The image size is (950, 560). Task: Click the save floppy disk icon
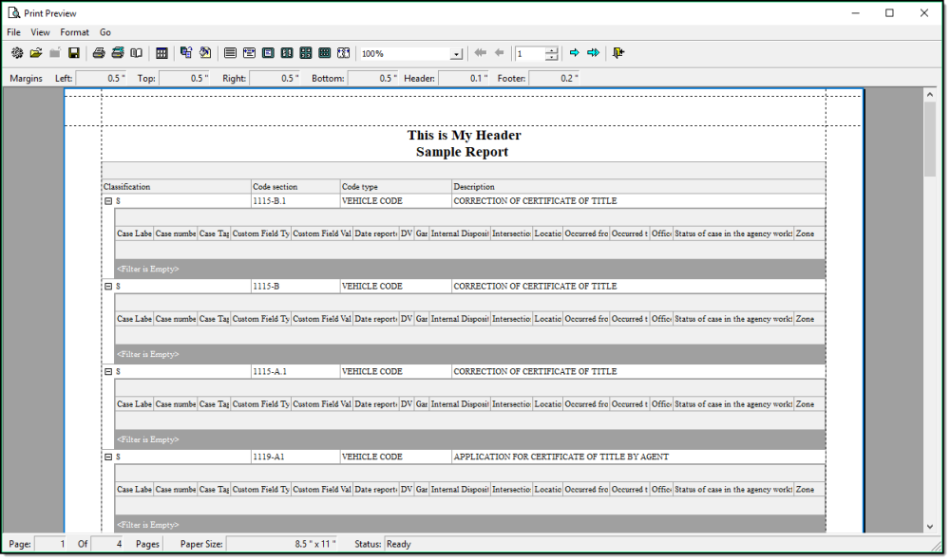pos(73,53)
